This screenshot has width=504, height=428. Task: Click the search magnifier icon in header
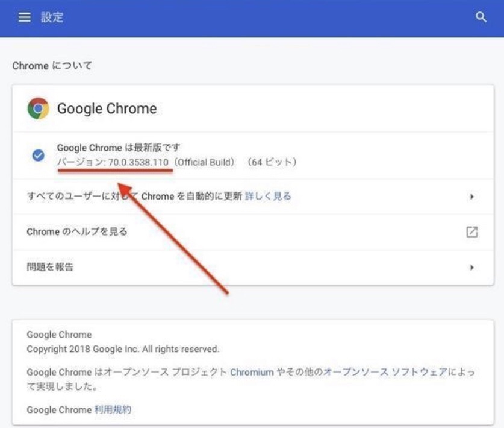point(481,17)
